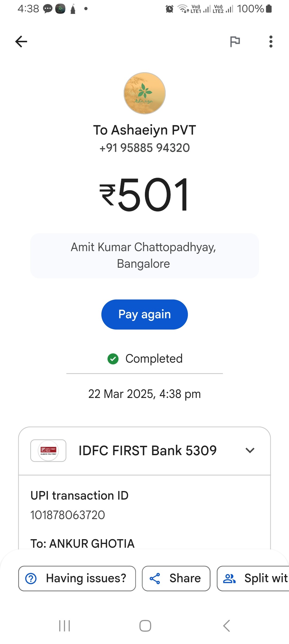Open Android recent apps navigation button

click(x=64, y=626)
